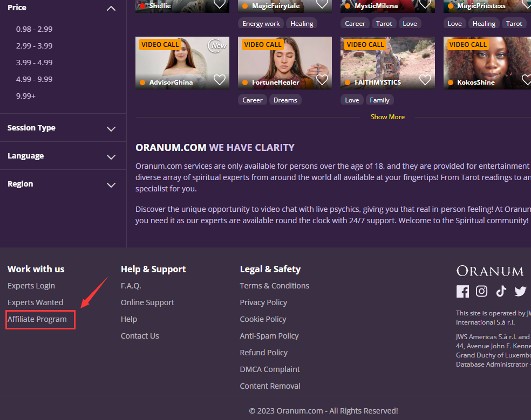
Task: Favorite FAITHMYSTICS with heart icon
Action: (x=425, y=80)
